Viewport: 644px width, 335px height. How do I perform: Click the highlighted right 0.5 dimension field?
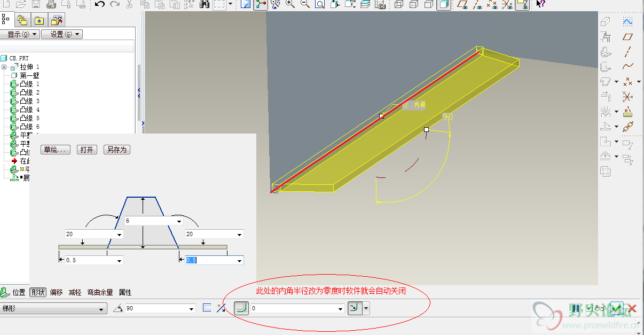pyautogui.click(x=214, y=260)
